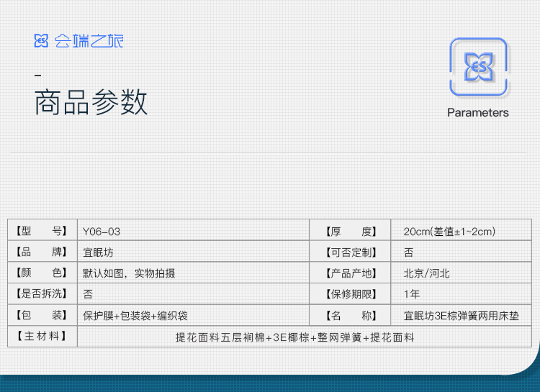The height and width of the screenshot is (392, 540).
Task: Select the 【型号】 label cell
Action: 42,232
